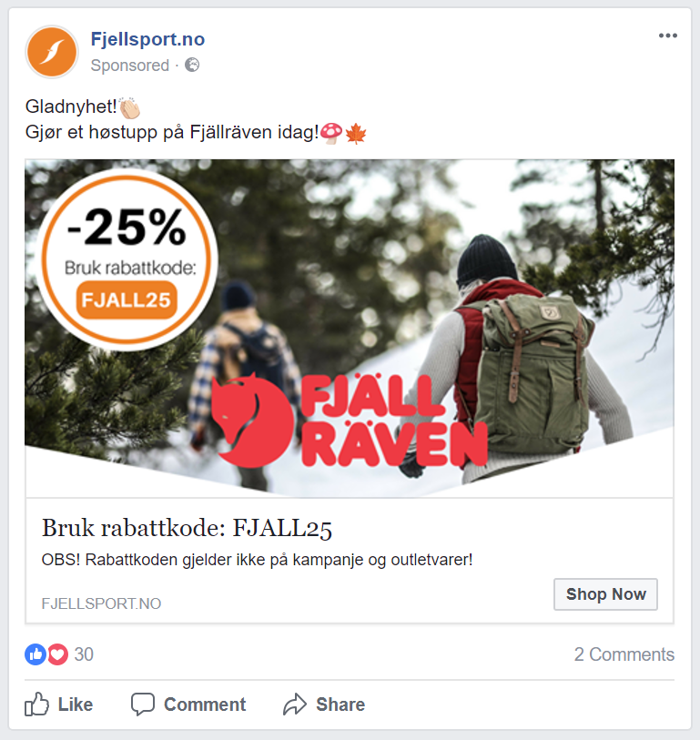
Task: View the 2 Comments link
Action: click(624, 654)
